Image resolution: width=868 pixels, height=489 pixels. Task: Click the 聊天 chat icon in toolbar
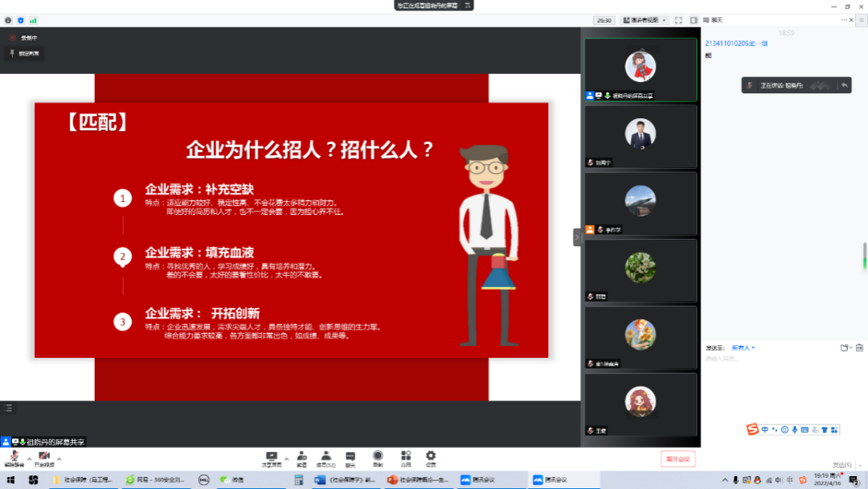(x=350, y=457)
